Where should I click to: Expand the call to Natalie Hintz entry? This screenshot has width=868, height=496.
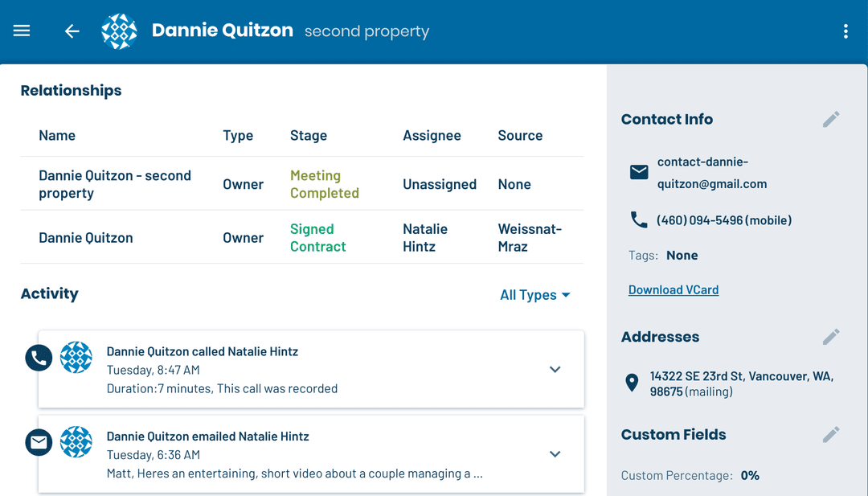555,370
